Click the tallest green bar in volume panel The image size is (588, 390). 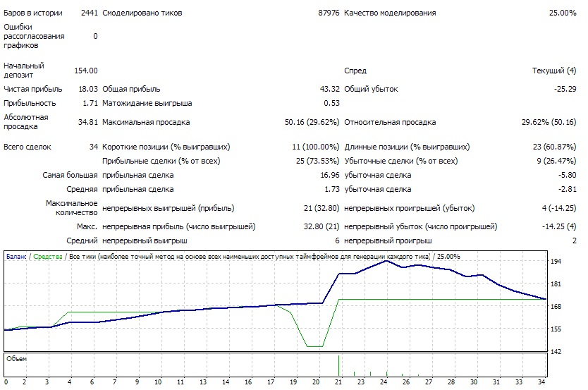tap(338, 365)
